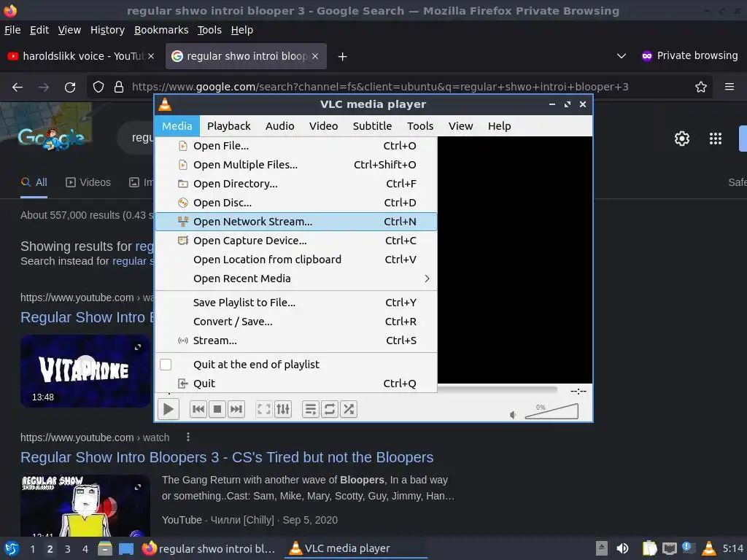Bookmark this page with the star
Image resolution: width=747 pixels, height=560 pixels.
pos(701,87)
